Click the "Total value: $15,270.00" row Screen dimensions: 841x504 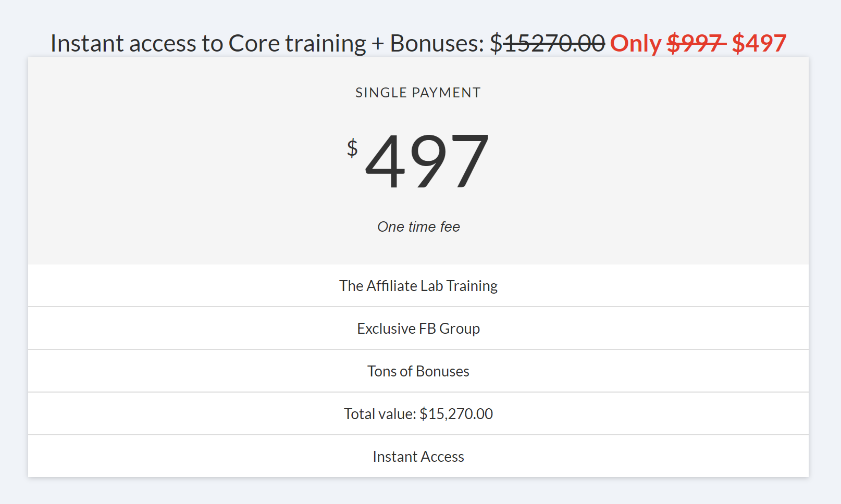tap(418, 414)
